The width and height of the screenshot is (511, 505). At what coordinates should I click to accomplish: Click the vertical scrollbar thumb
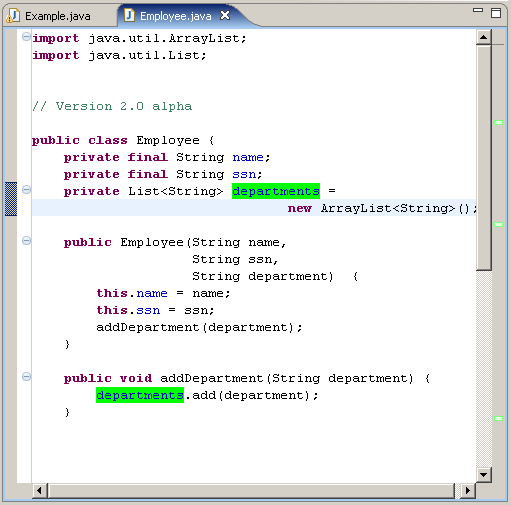484,157
